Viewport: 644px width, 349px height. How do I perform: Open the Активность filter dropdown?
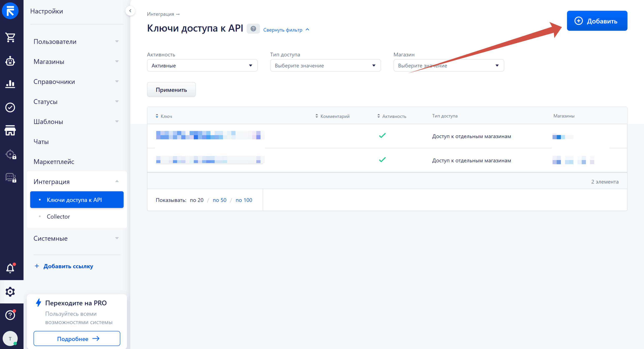[x=202, y=65]
